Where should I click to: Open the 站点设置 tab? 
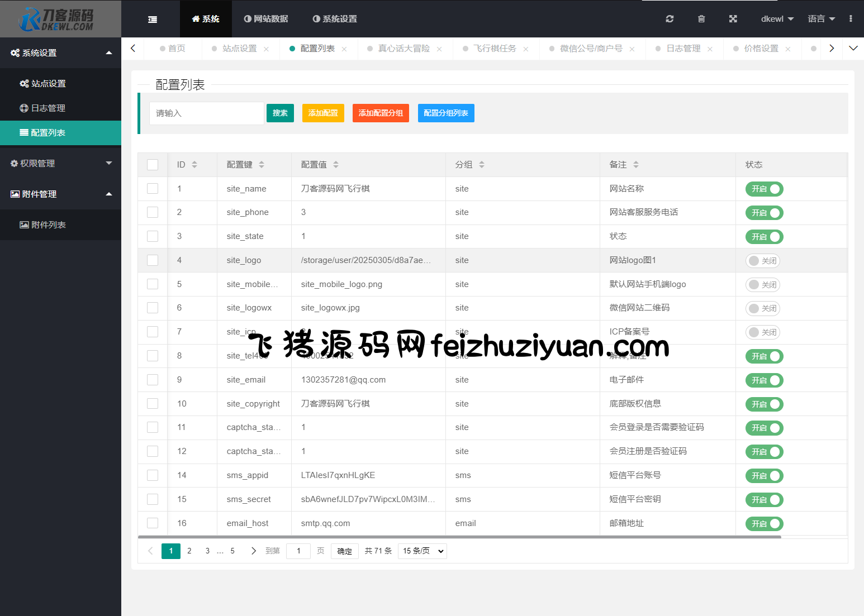(x=239, y=49)
